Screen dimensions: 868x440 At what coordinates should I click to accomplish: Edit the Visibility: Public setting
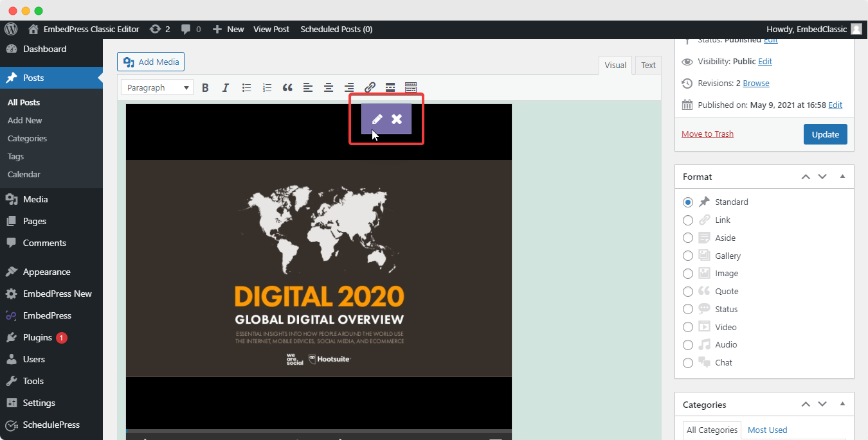765,62
